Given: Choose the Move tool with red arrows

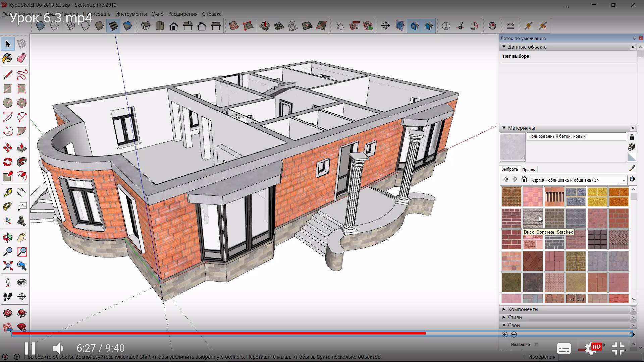Looking at the screenshot, I should coord(7,148).
